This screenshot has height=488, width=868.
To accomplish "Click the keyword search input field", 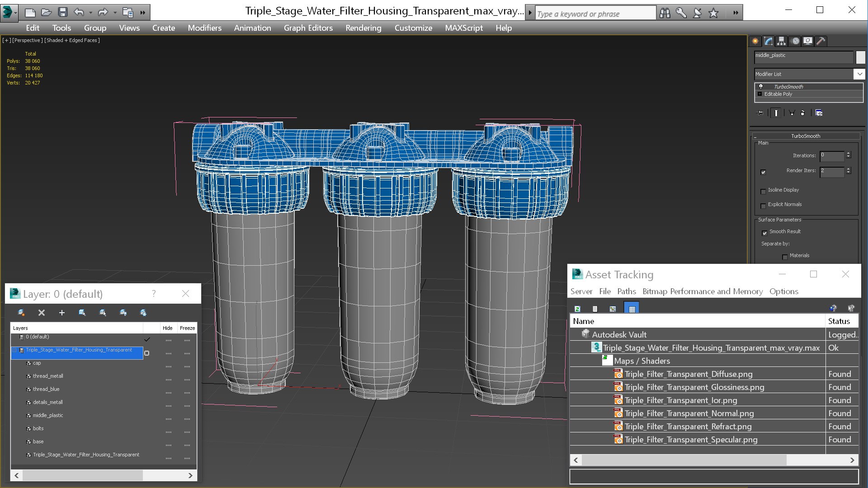I will [595, 14].
